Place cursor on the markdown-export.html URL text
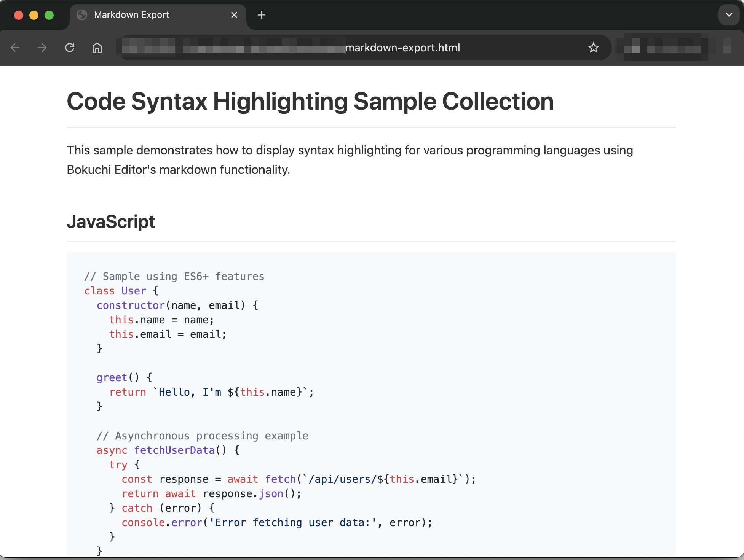 tap(402, 48)
